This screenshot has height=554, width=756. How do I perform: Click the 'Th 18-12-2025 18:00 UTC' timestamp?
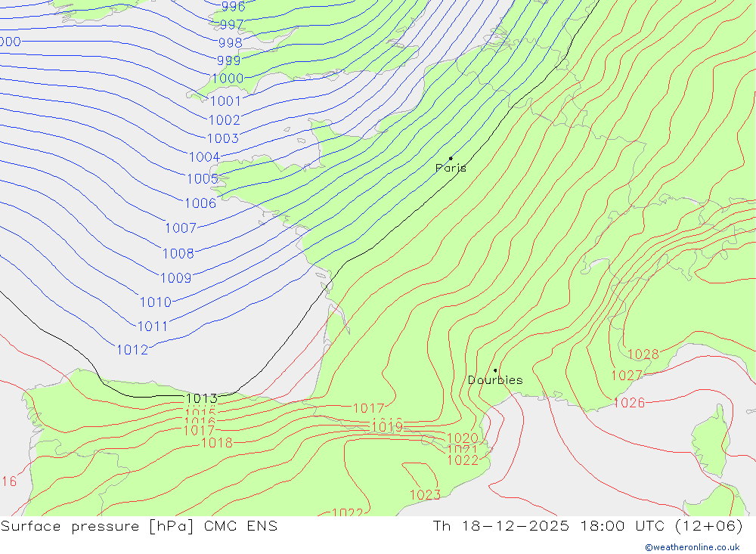pos(550,526)
